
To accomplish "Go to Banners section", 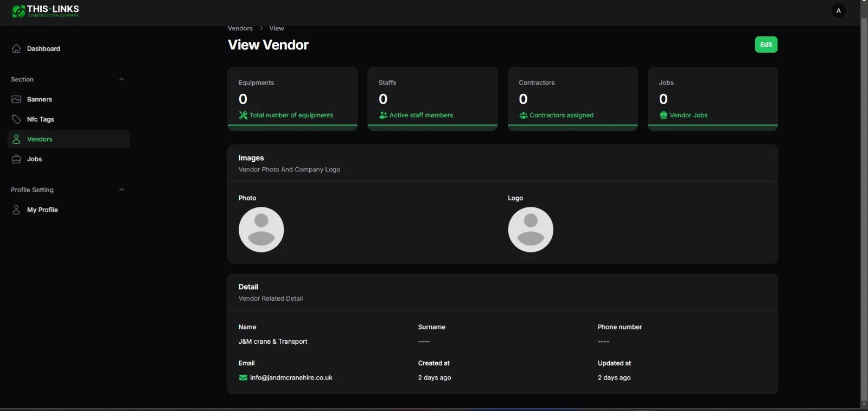I will (68, 99).
